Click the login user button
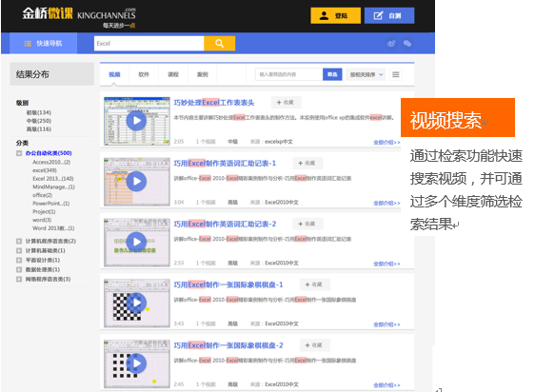This screenshot has width=535, height=392. [x=335, y=15]
